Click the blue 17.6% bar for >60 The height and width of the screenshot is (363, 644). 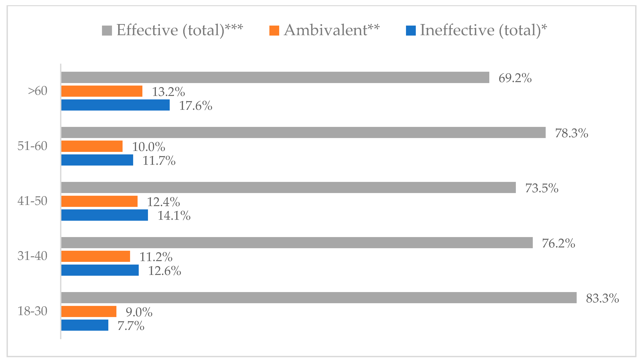tap(115, 105)
